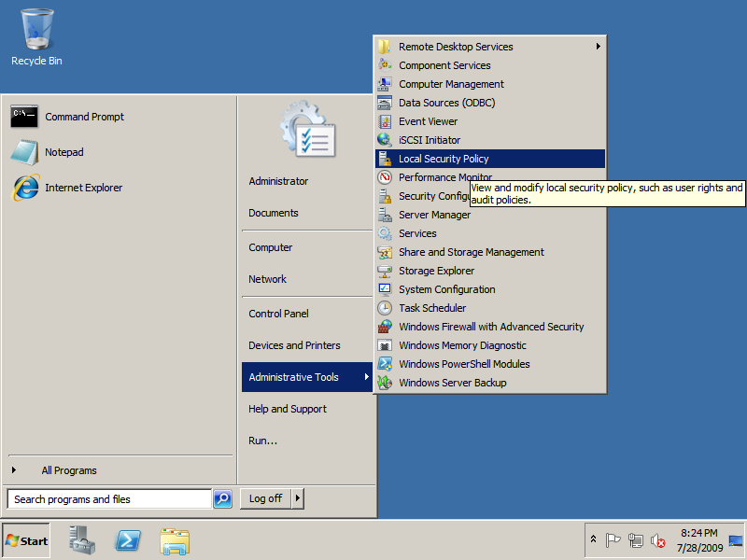The width and height of the screenshot is (747, 560).
Task: Click the Local Security Policy icon
Action: click(385, 159)
